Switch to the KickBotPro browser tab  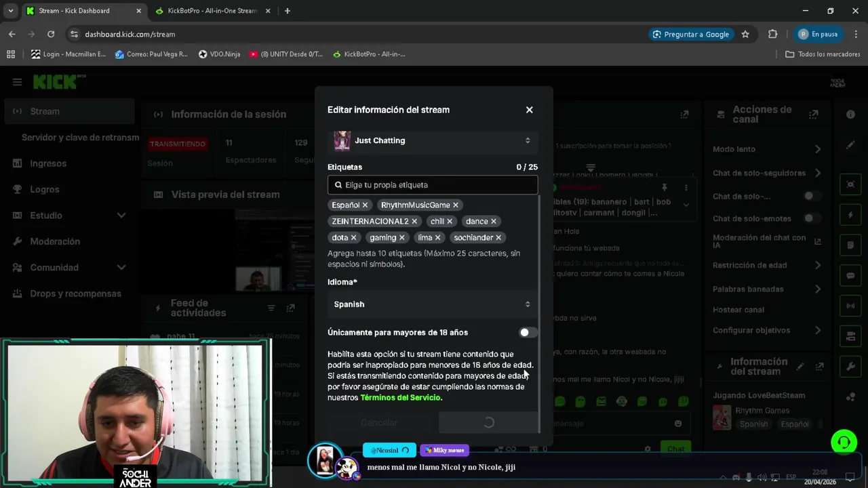tap(212, 11)
